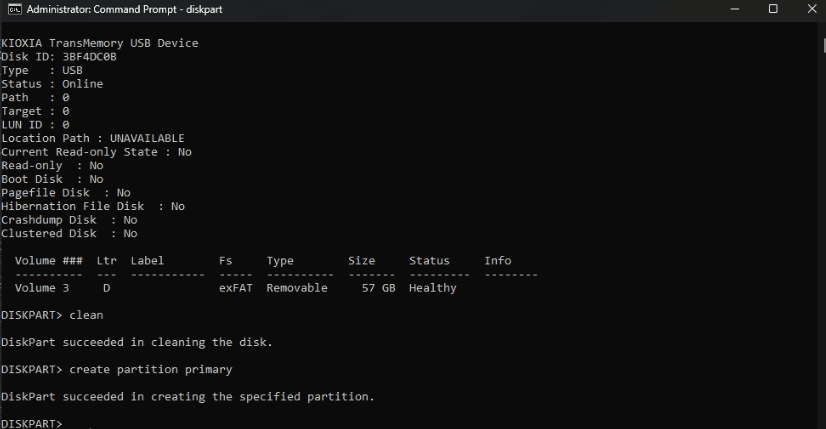
Task: Select the "Volume 3" entry in volume table
Action: coord(42,288)
